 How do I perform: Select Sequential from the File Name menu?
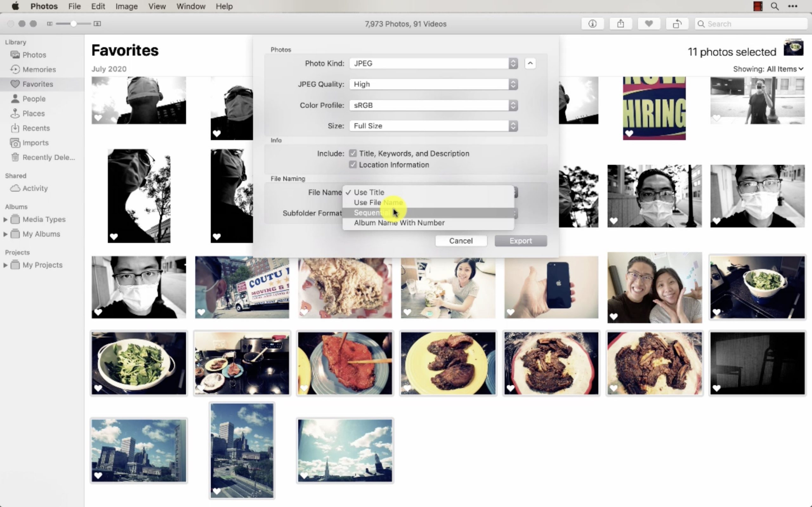click(371, 213)
